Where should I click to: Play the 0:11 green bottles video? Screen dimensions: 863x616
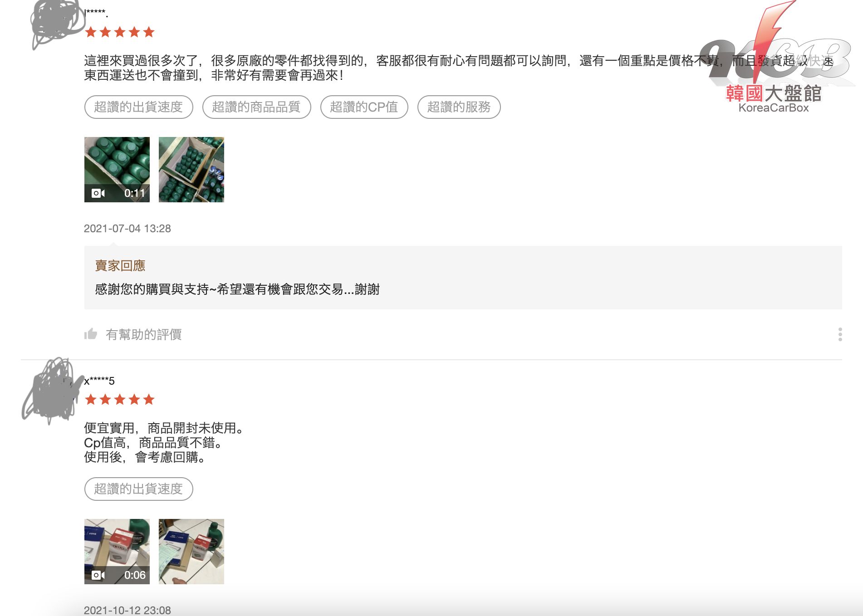pyautogui.click(x=117, y=169)
